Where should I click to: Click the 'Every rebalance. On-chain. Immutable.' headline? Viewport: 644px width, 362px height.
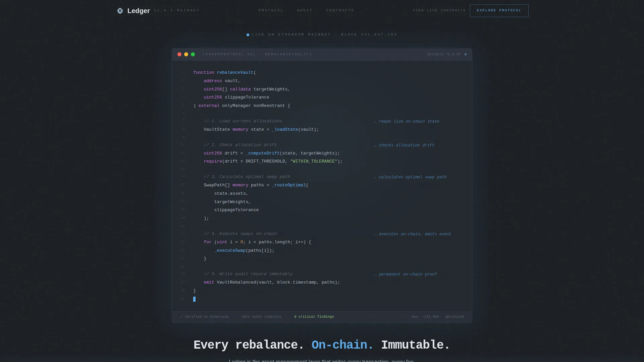(x=322, y=345)
